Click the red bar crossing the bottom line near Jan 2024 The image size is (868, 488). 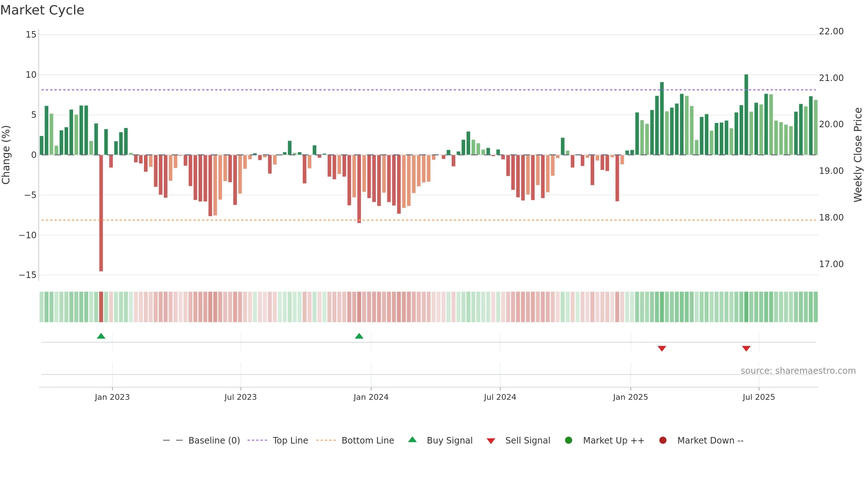coord(359,189)
